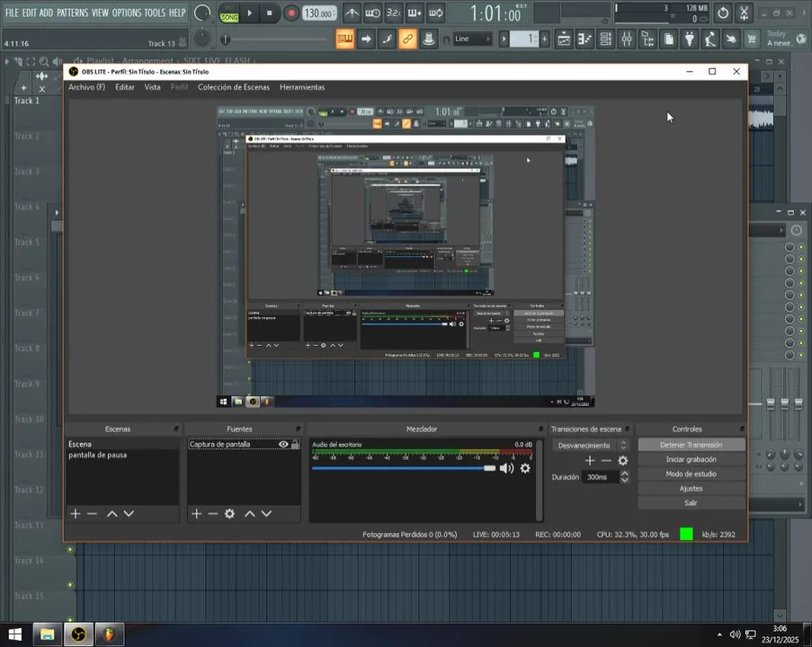
Task: Toggle FL Studio metronome icon
Action: coord(352,13)
